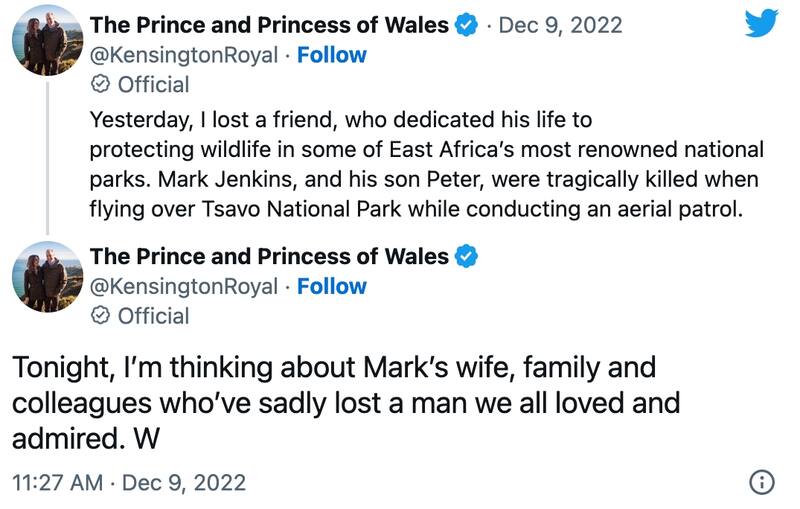Click the @KensingtonRoyal handle in the top tweet
The image size is (800, 509).
tap(184, 55)
